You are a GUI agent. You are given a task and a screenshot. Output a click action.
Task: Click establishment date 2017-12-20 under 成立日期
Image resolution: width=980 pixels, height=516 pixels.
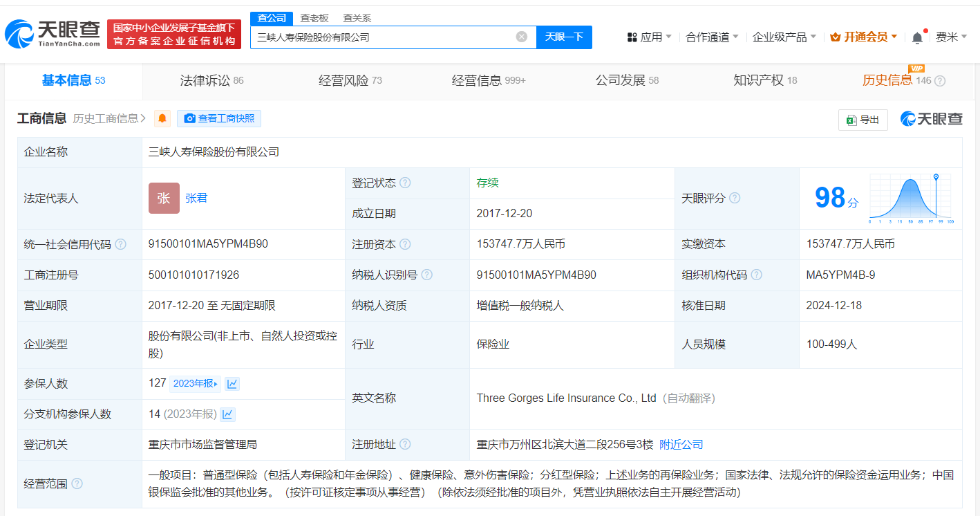505,213
